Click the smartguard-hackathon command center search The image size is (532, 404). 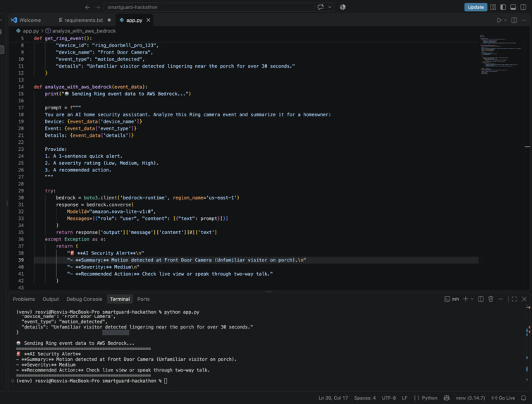pos(209,7)
